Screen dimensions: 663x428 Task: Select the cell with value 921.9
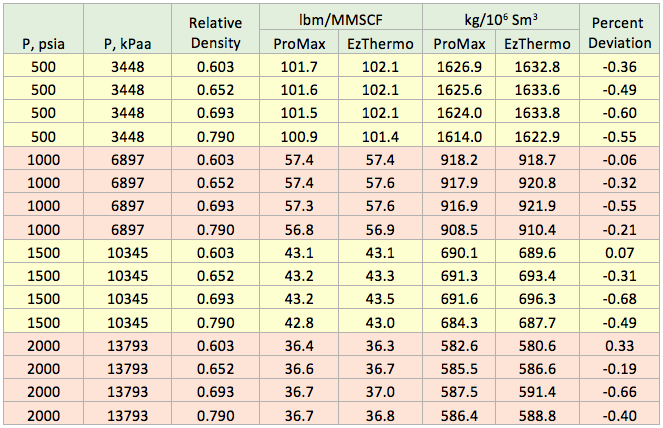[x=537, y=205]
